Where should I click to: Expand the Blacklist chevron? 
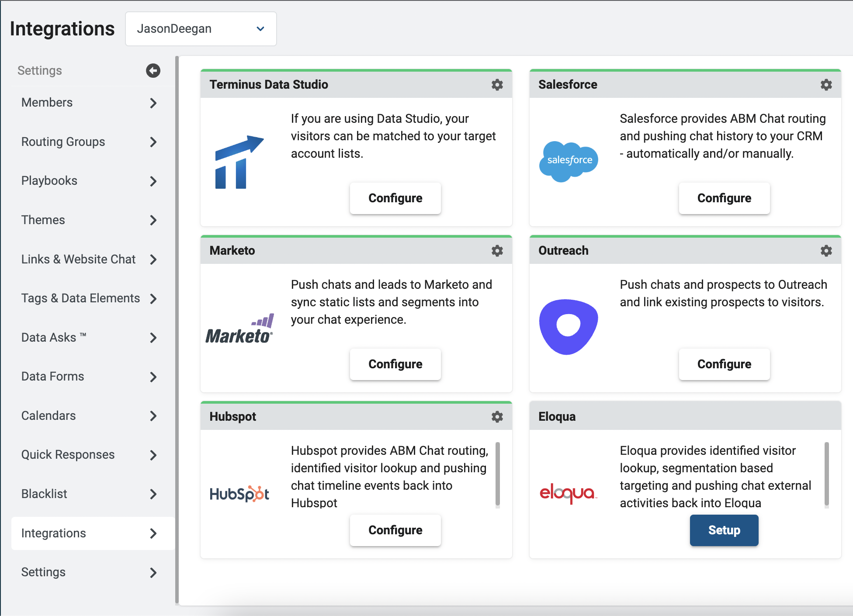click(153, 494)
